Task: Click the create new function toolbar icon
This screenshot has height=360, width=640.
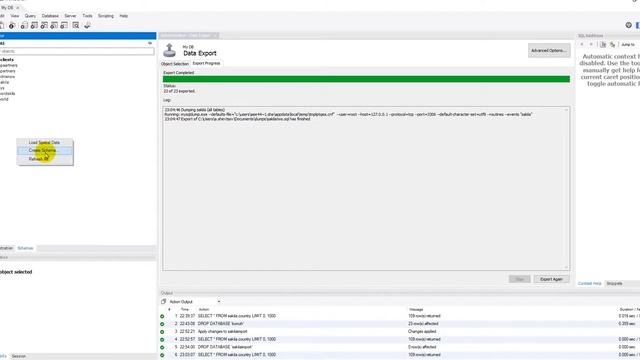Action: click(x=64, y=26)
